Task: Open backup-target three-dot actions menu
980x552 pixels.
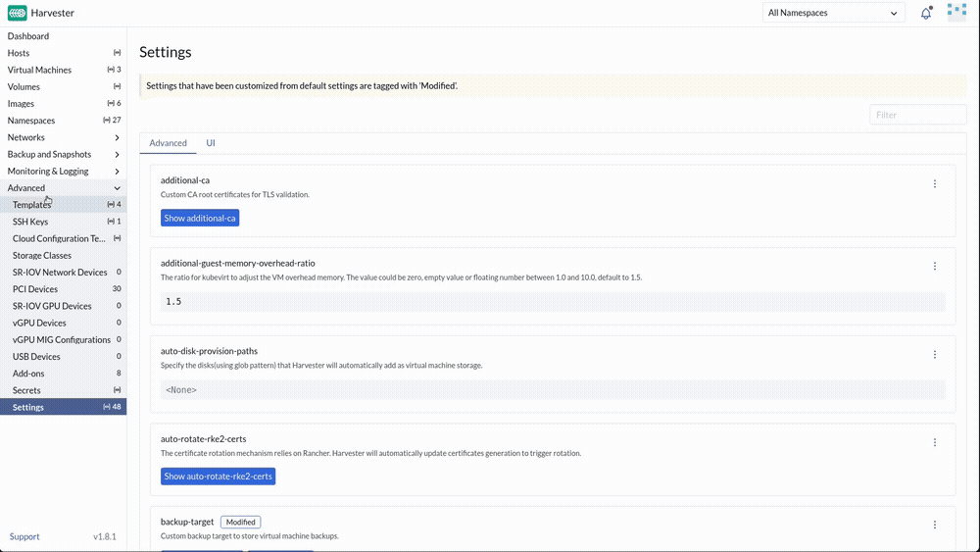Action: (x=934, y=525)
